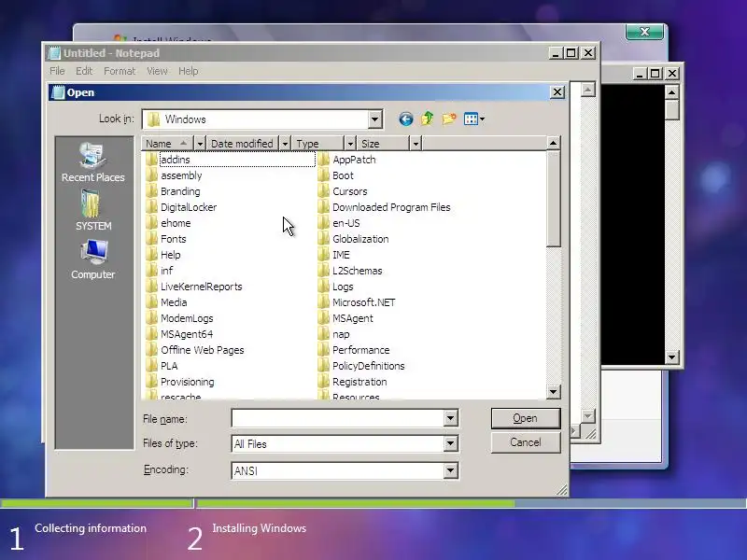Select the Boot folder
The image size is (747, 560).
[336, 175]
